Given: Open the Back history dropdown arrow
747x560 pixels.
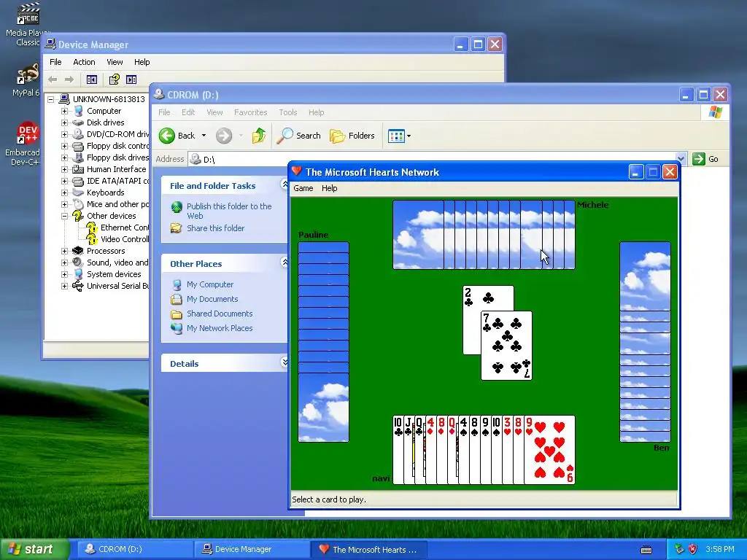Looking at the screenshot, I should pos(204,136).
